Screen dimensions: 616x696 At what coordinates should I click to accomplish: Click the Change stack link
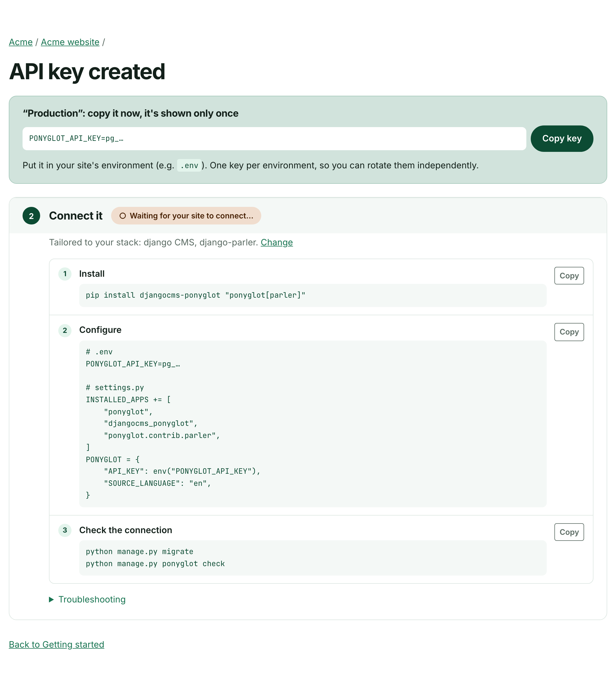pos(277,242)
